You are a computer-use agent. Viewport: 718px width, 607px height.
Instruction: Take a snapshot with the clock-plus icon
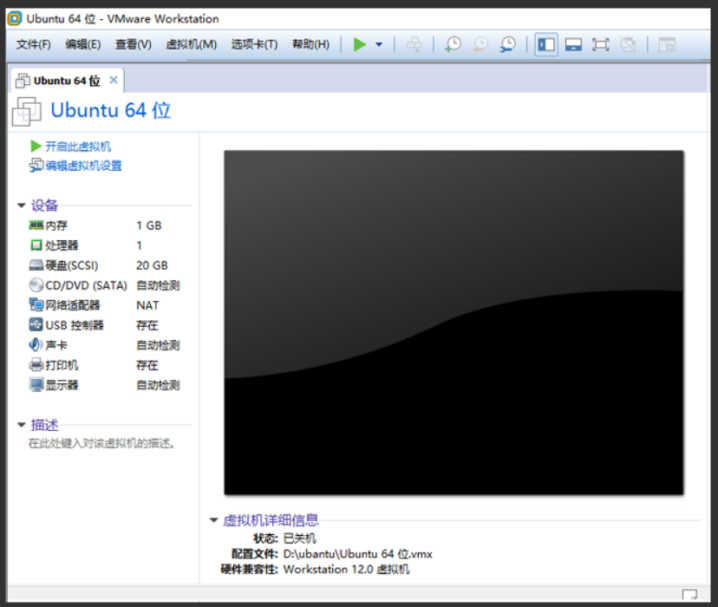[x=453, y=44]
